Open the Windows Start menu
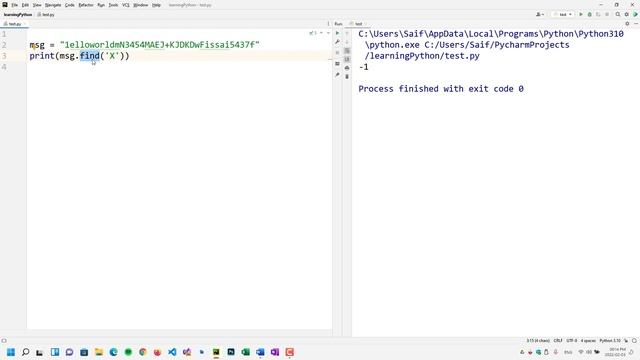The width and height of the screenshot is (640, 360). [x=11, y=352]
